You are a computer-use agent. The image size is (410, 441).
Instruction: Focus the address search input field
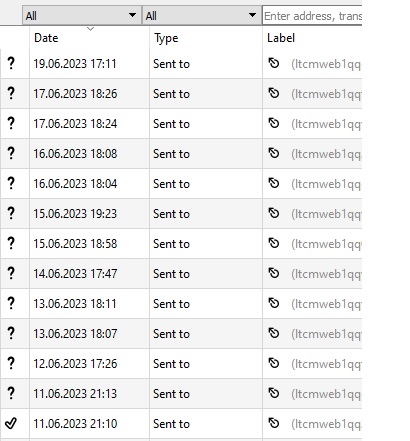312,16
